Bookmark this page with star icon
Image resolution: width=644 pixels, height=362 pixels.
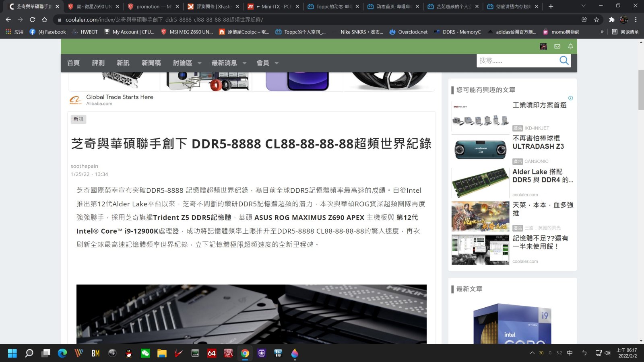click(597, 19)
